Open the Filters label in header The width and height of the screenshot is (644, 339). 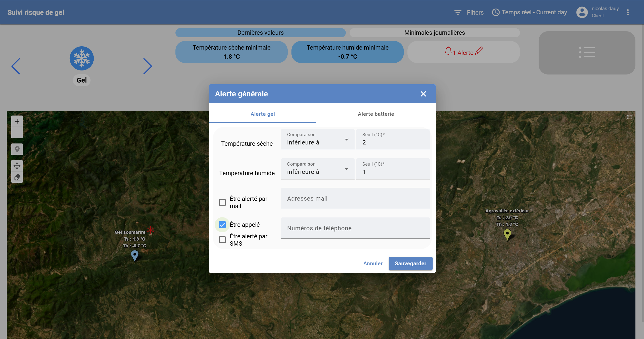click(x=475, y=12)
